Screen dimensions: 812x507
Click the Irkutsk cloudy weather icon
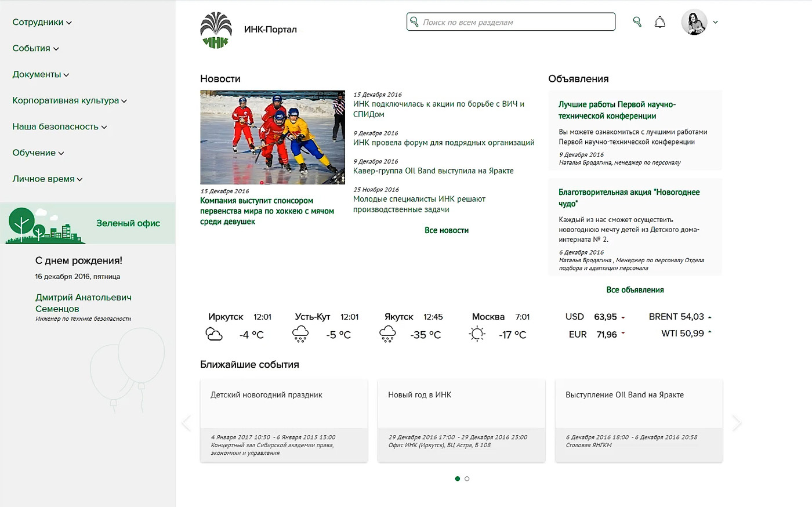click(x=214, y=334)
